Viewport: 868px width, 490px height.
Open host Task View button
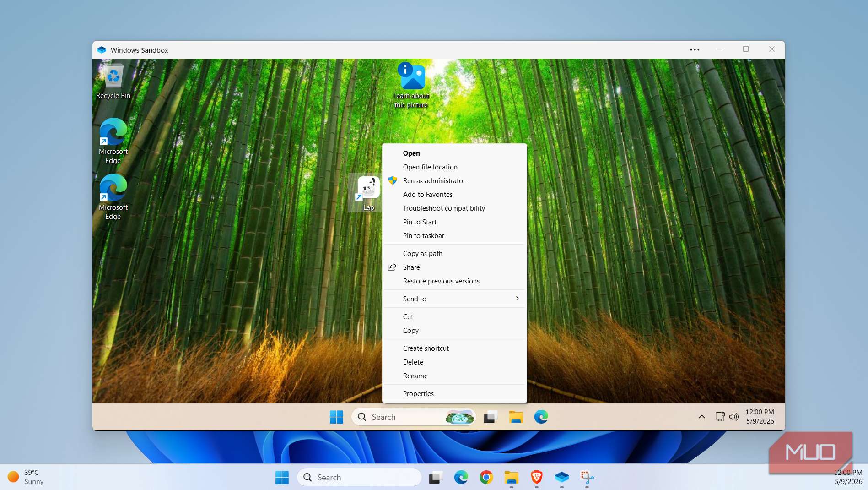tap(436, 477)
